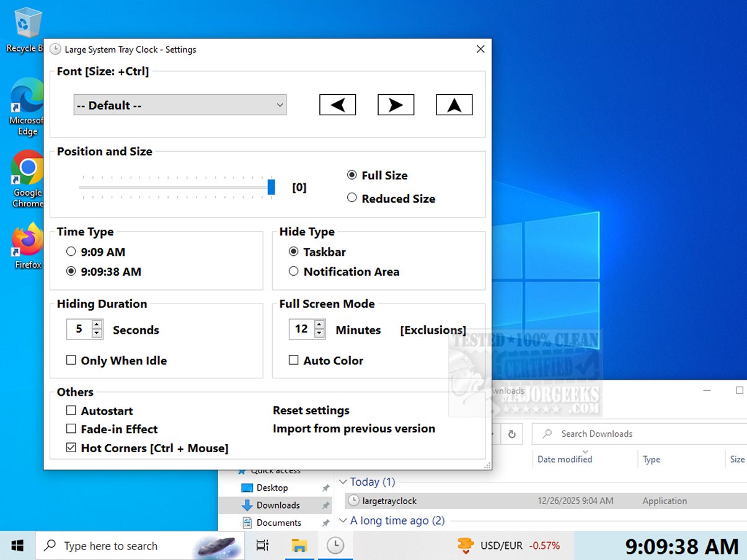Screen dimensions: 747x560
Task: Enable the Autostart checkbox
Action: [x=71, y=411]
